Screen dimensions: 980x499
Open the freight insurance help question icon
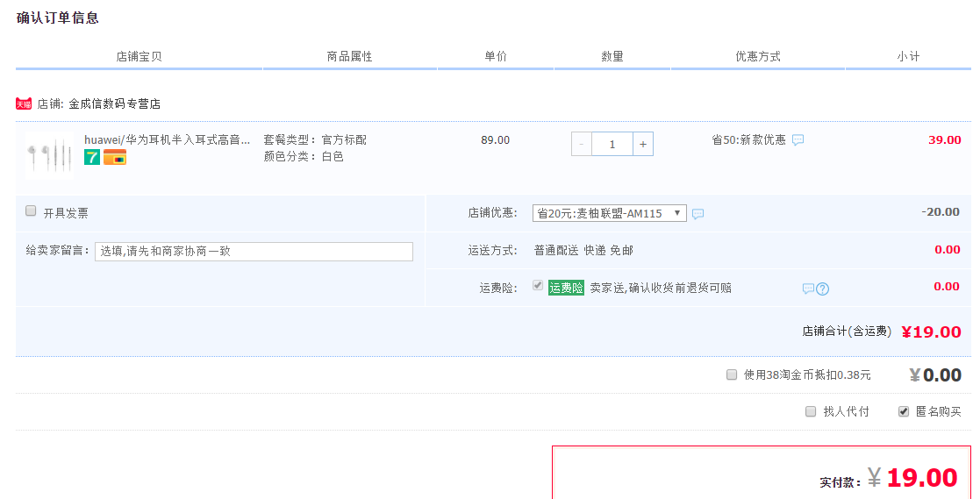point(822,289)
